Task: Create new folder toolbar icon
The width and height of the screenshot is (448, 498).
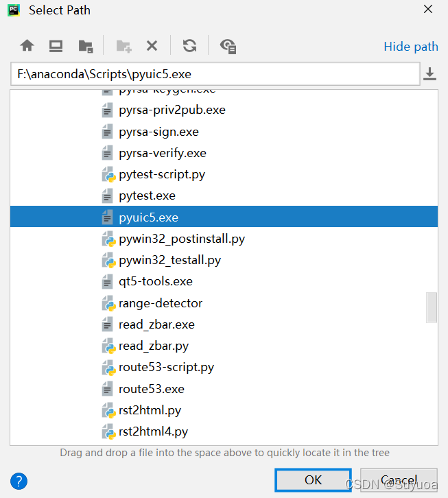Action: tap(124, 47)
